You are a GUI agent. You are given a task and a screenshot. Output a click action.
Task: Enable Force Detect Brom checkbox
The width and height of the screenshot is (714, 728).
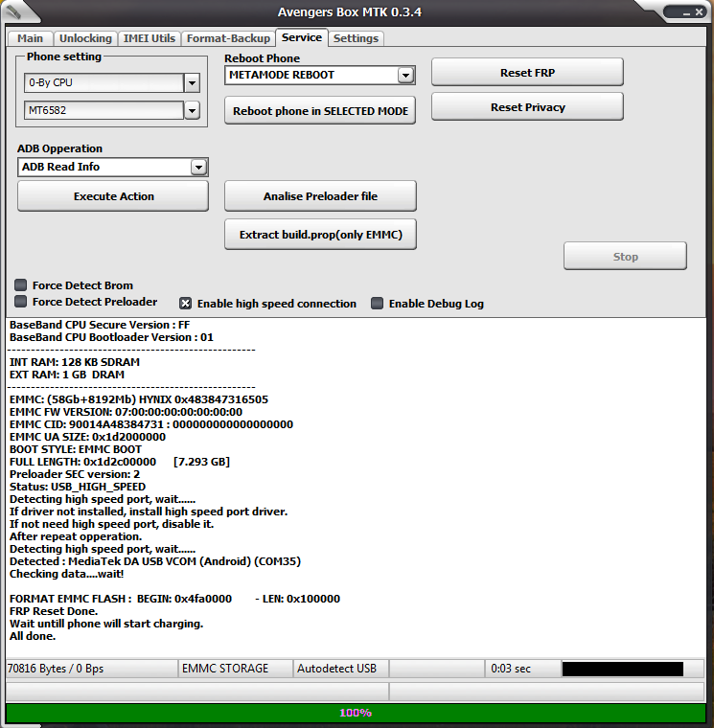click(20, 284)
